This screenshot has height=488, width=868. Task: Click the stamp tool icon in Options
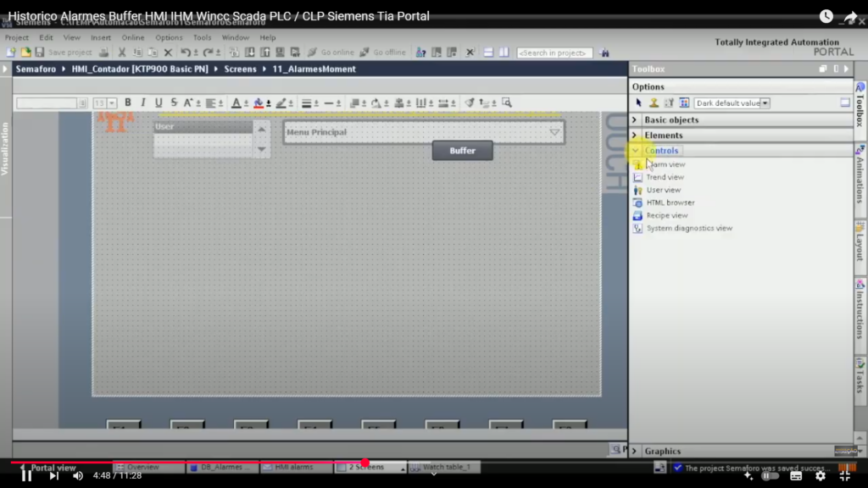tap(654, 103)
